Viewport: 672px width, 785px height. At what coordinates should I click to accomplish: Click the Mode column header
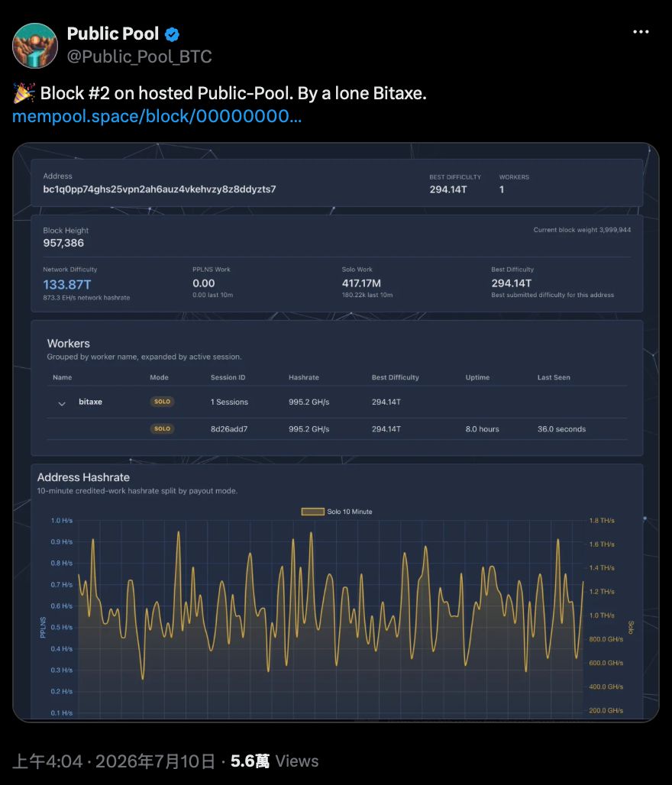160,377
